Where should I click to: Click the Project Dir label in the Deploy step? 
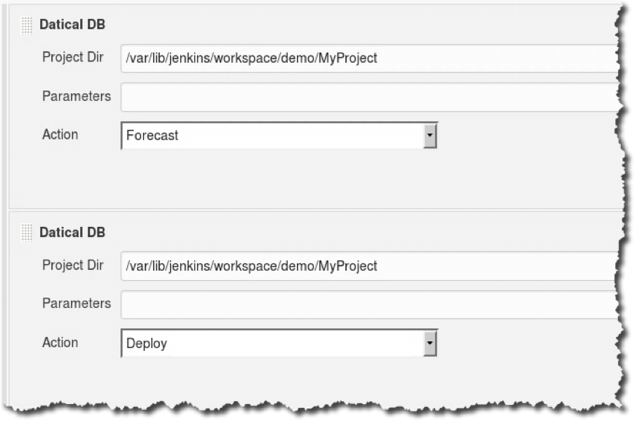click(73, 265)
